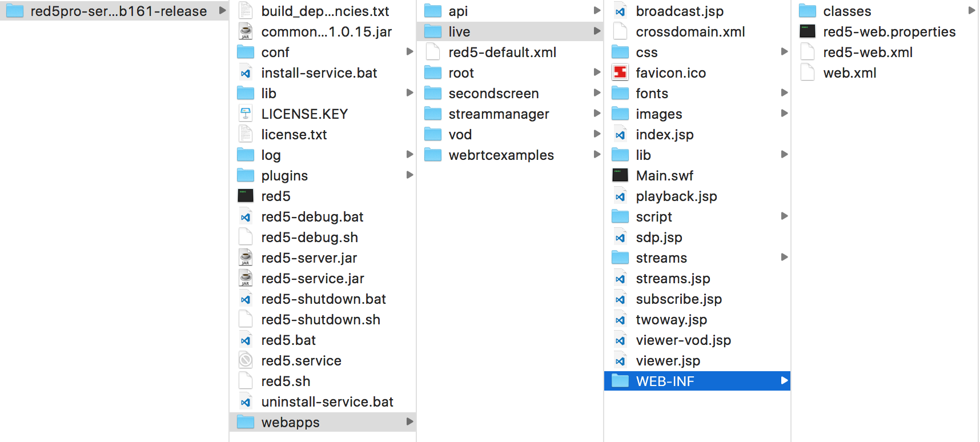The height and width of the screenshot is (442, 980).
Task: Click the streammanager folder icon
Action: tap(433, 114)
